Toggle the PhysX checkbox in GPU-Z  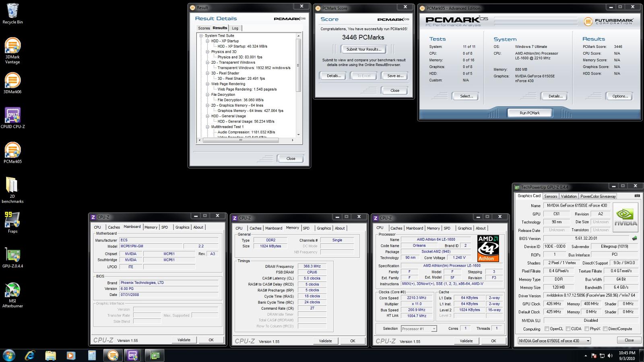point(587,329)
